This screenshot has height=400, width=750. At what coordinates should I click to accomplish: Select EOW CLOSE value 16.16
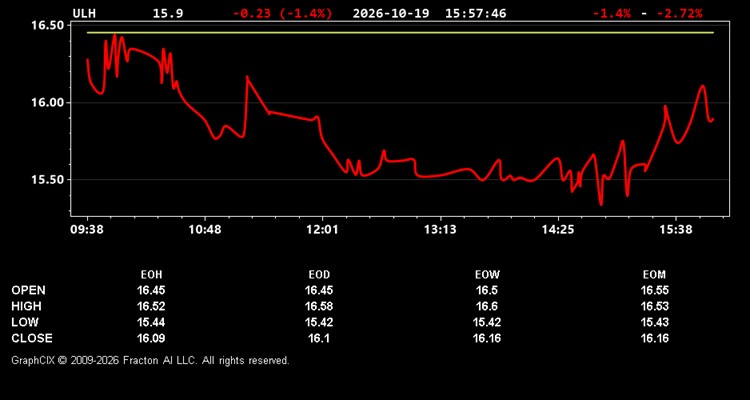pos(487,338)
